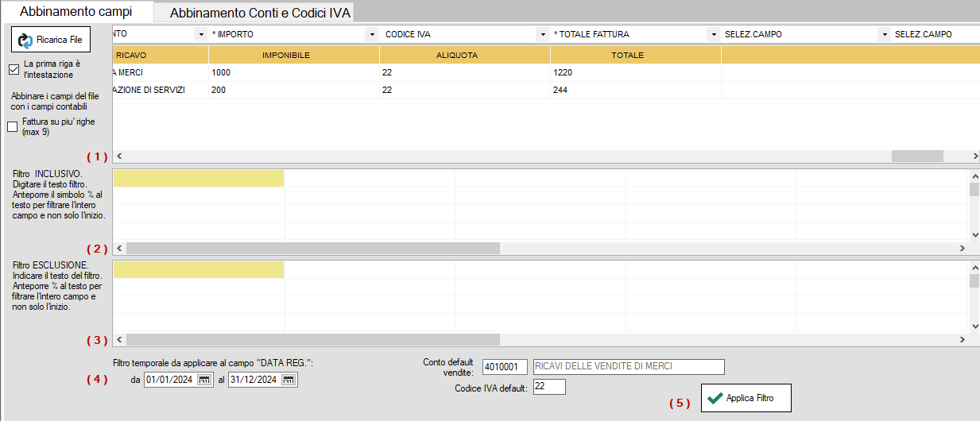Open calendar picker for 31/12/2024 date
Screen dimensions: 980x421
(289, 380)
